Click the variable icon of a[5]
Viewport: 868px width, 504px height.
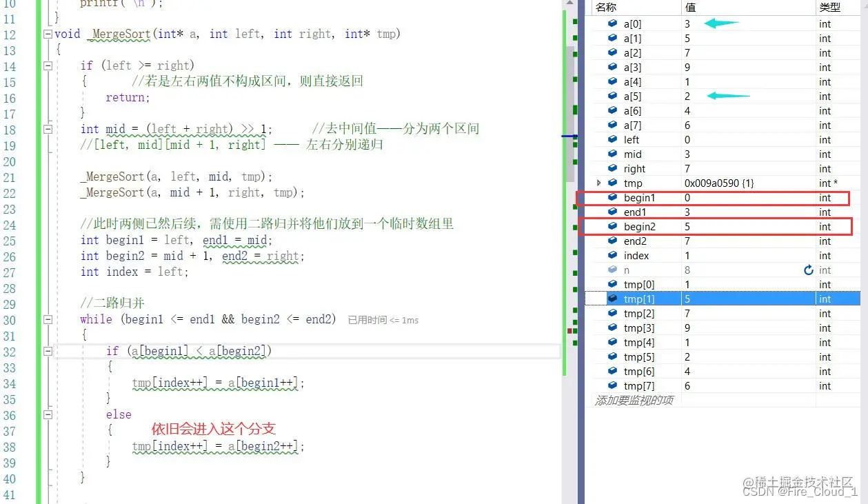[612, 96]
